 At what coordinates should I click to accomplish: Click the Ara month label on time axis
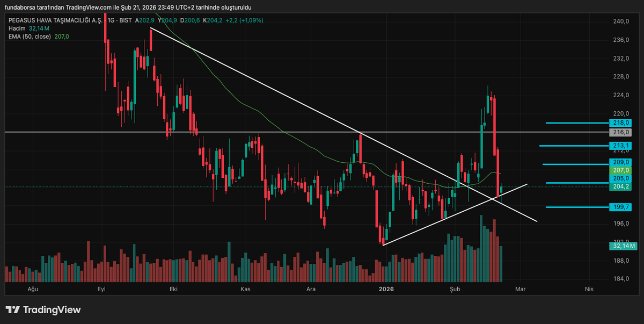point(311,289)
